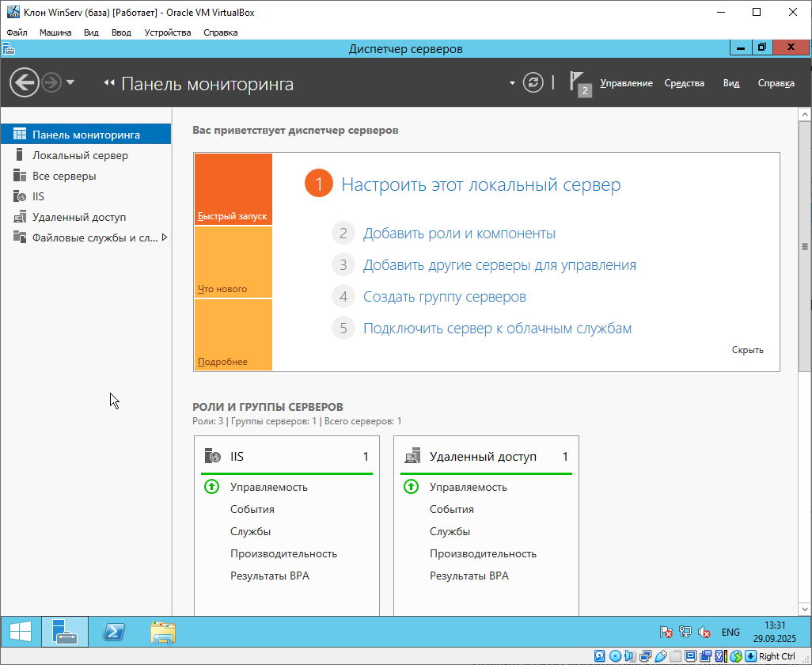
Task: Open События in Удаленный доступ tile
Action: pyautogui.click(x=452, y=510)
